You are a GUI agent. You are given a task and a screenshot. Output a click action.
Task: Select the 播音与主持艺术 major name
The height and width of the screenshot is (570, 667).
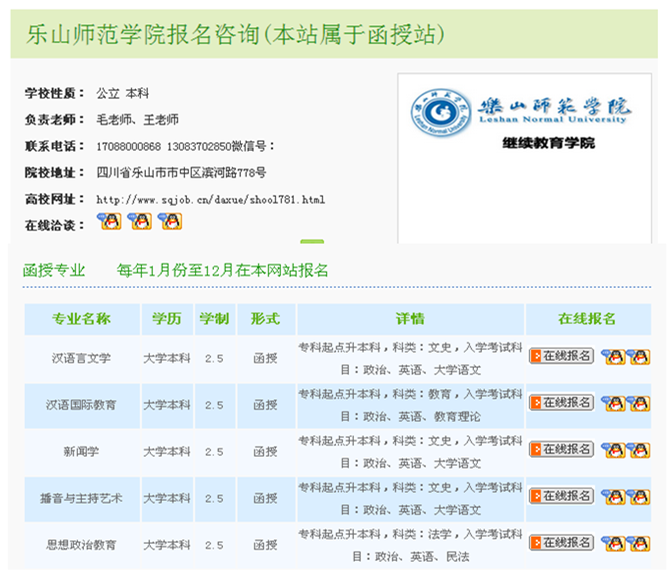point(81,499)
